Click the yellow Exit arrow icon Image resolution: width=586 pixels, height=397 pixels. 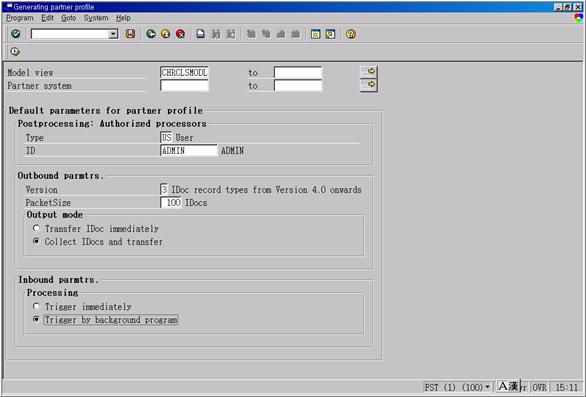pos(166,34)
